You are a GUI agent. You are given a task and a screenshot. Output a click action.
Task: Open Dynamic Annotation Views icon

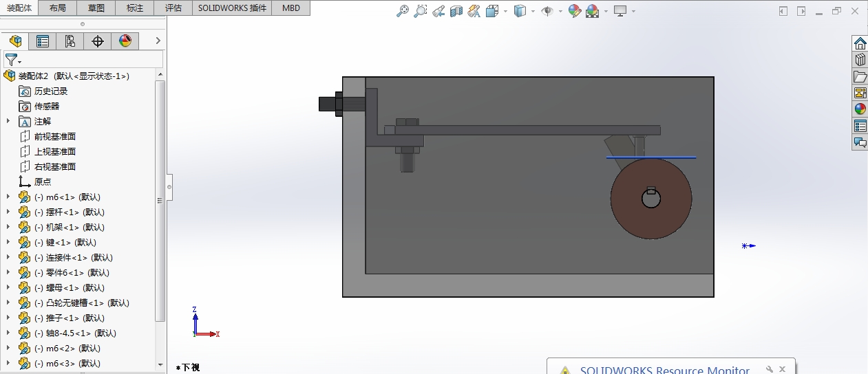474,11
